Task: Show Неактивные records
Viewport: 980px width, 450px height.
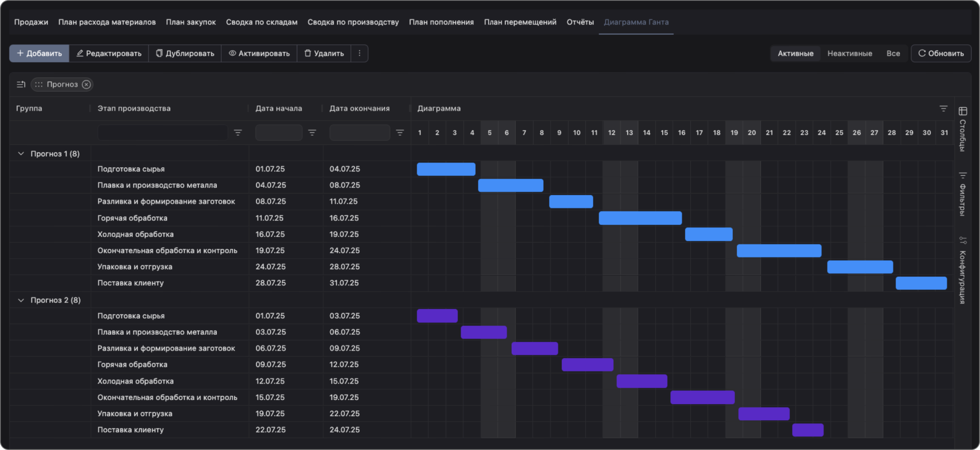Action: tap(849, 53)
